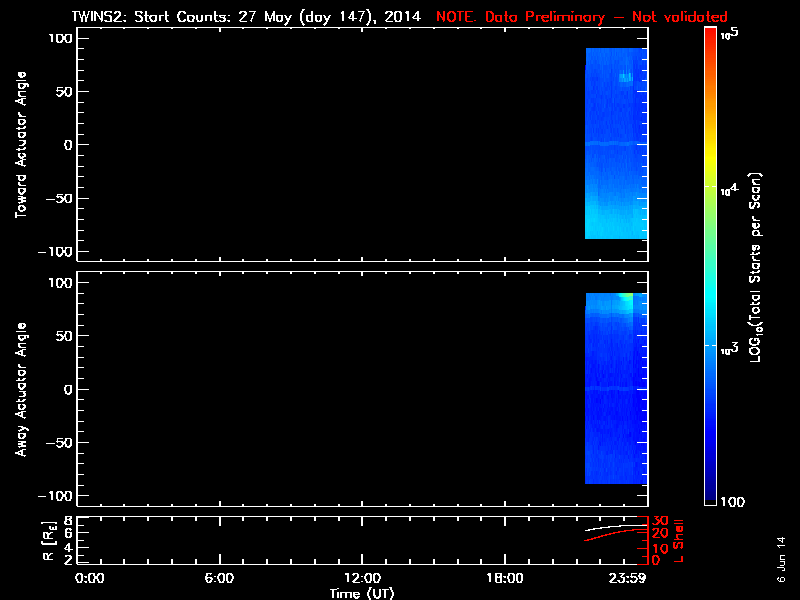The height and width of the screenshot is (600, 800).
Task: Click the dark blue bottom of the colorbar
Action: click(711, 495)
